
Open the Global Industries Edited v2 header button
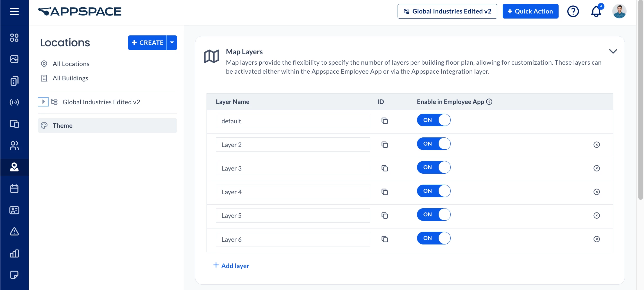[447, 11]
